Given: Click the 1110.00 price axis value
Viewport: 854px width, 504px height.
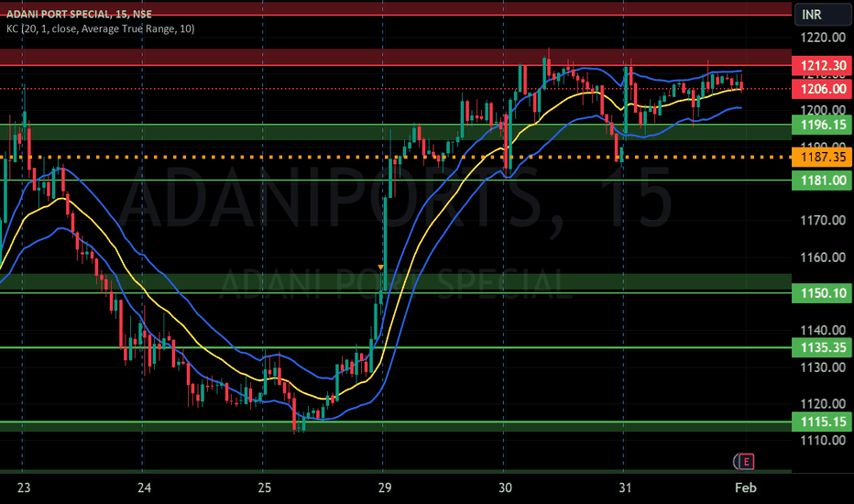Looking at the screenshot, I should [823, 440].
